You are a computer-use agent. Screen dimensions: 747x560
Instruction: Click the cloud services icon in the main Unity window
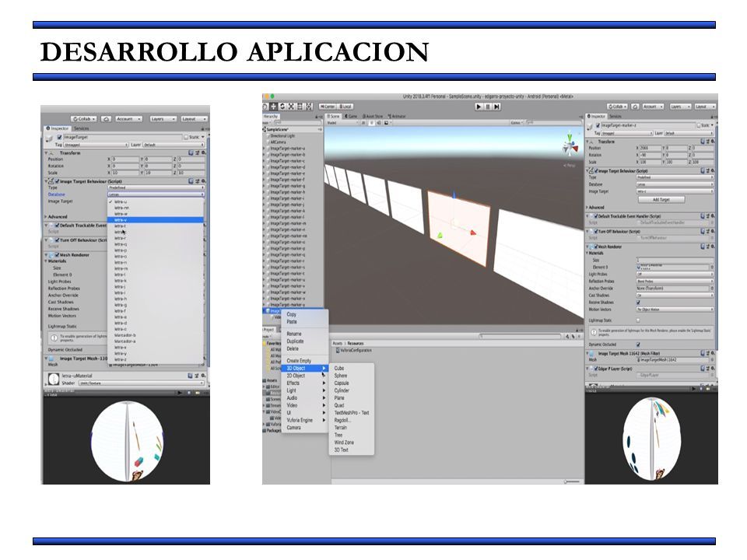[x=635, y=107]
